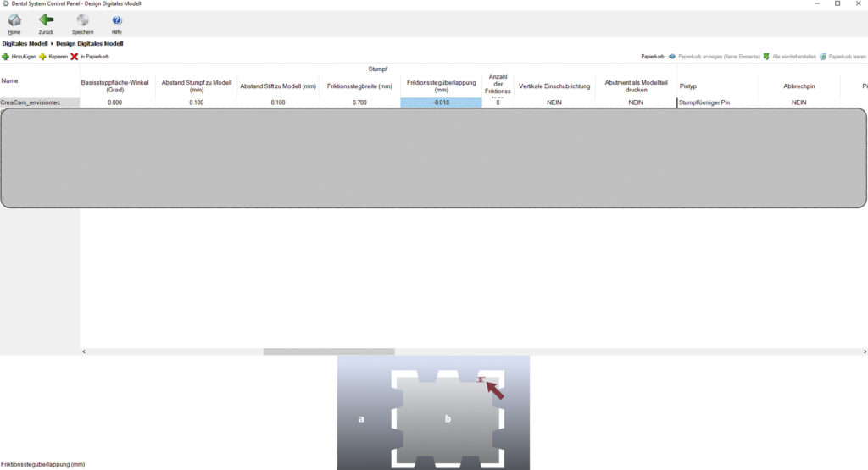
Task: Toggle Abutment als Modellteil NEIN cell
Action: point(636,102)
